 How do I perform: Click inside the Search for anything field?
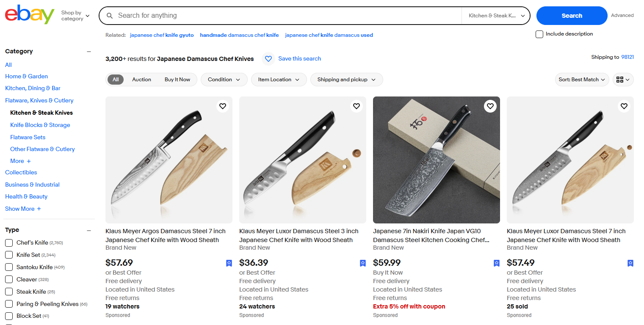click(x=254, y=15)
